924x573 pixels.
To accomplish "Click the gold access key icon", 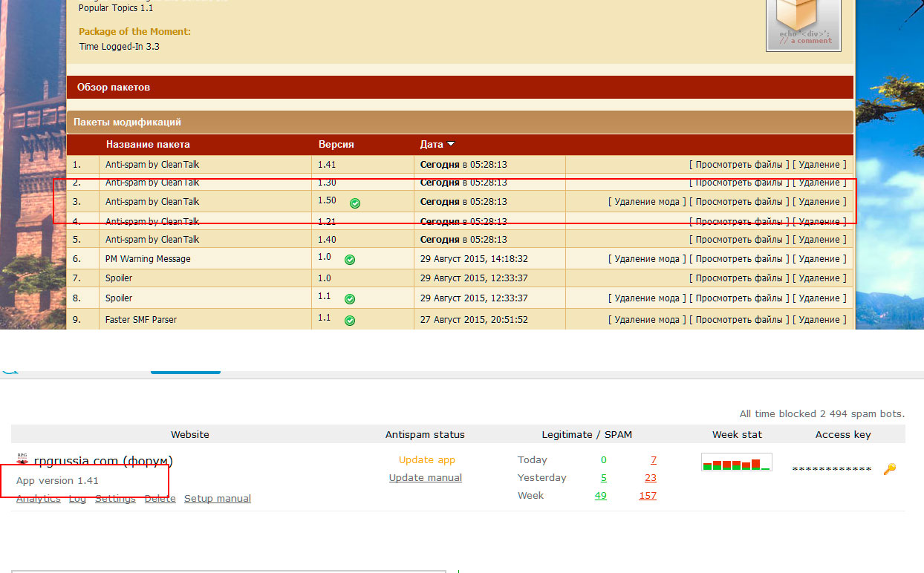I will point(890,469).
